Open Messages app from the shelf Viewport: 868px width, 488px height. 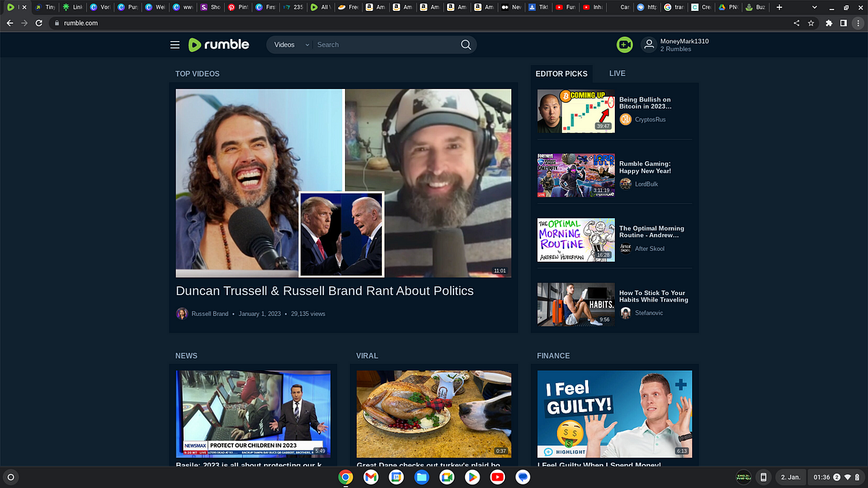522,477
